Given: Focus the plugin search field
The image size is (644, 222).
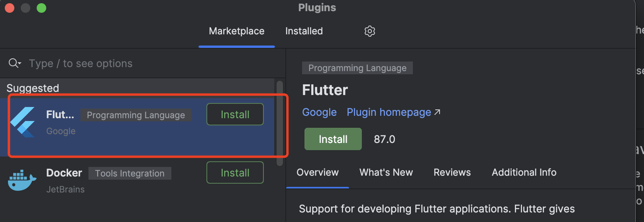Looking at the screenshot, I should (143, 63).
